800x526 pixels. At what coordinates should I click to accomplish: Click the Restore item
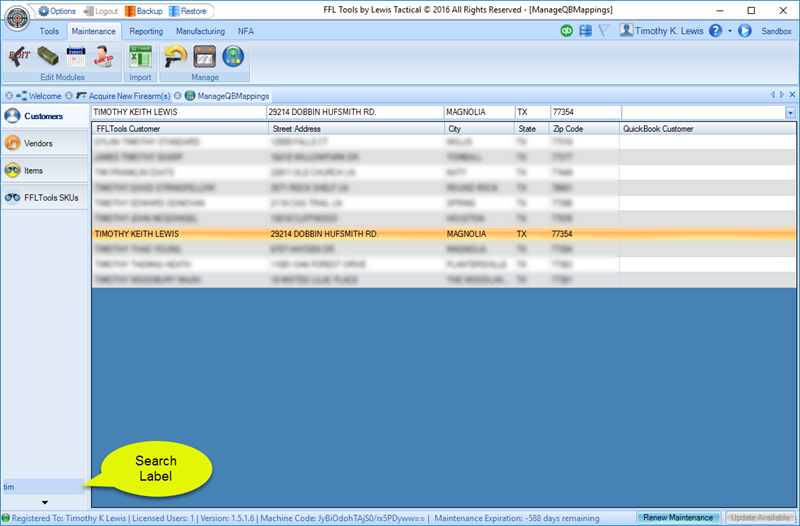(187, 11)
